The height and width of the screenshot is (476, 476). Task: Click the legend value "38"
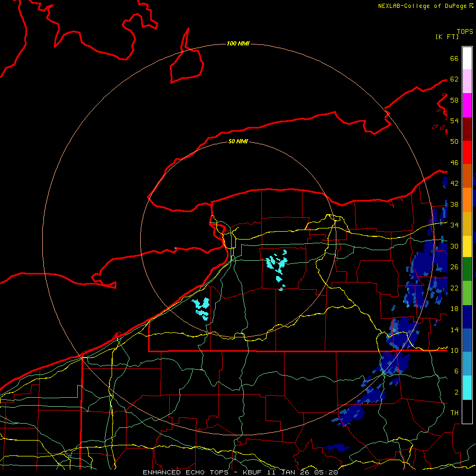[454, 205]
